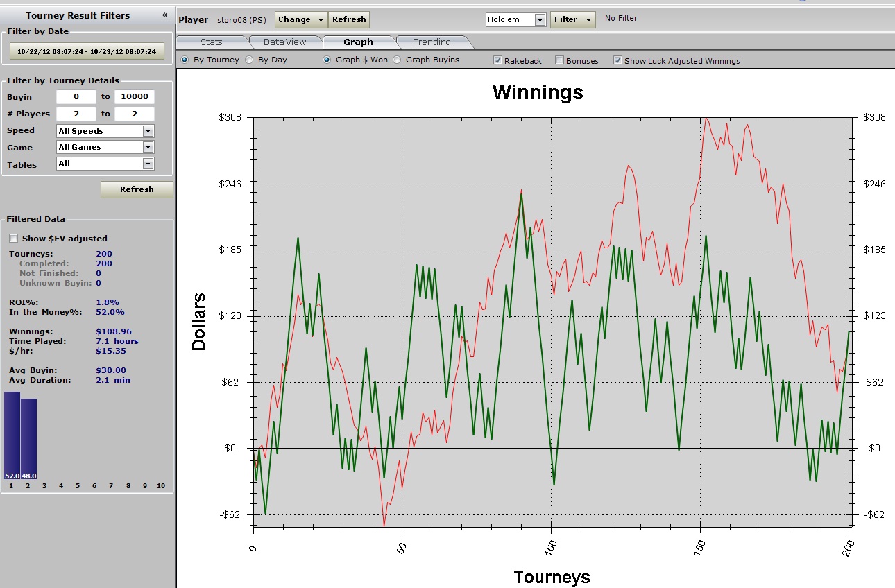Check the Show $EV adjusted box
Image resolution: width=895 pixels, height=588 pixels.
(14, 239)
